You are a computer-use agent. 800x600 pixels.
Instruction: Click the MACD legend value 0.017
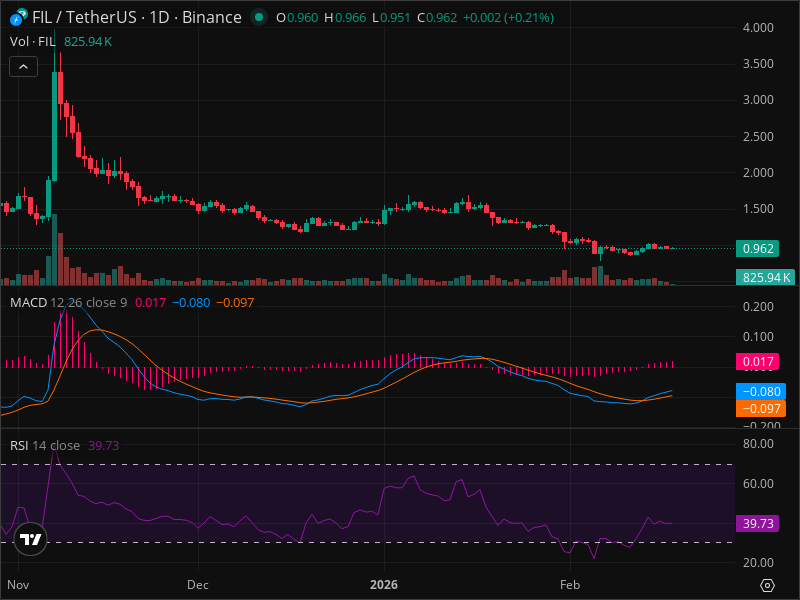150,303
